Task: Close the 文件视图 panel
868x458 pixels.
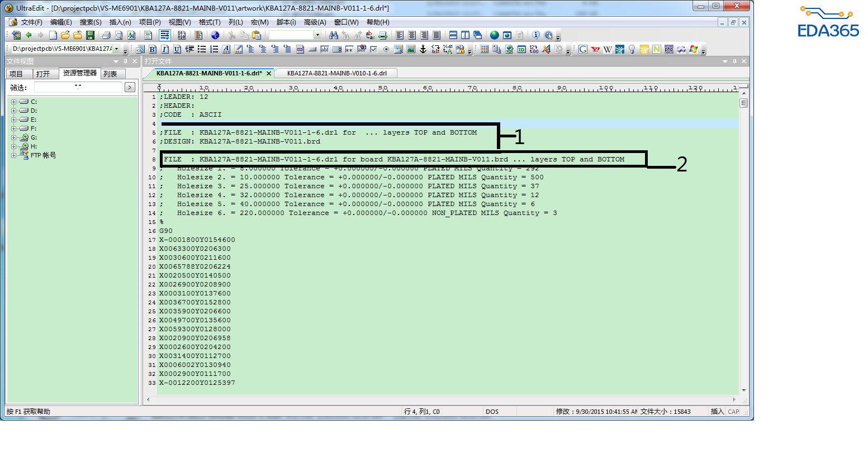Action: [x=135, y=61]
